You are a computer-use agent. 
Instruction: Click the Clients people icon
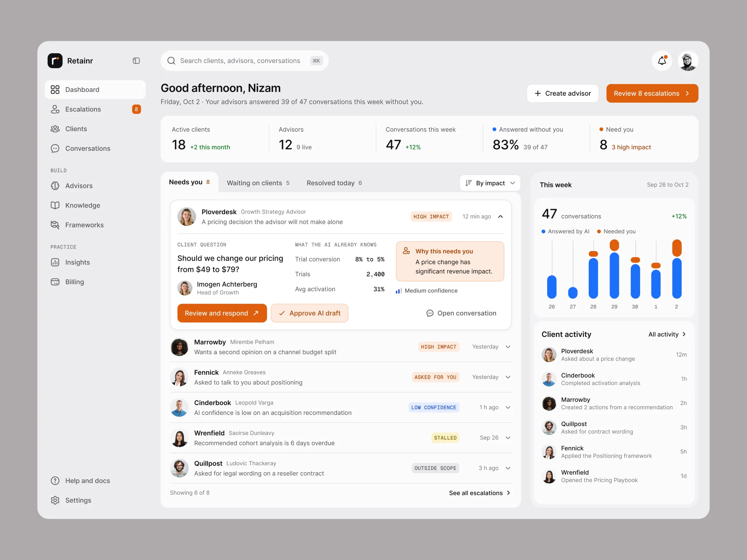[55, 129]
